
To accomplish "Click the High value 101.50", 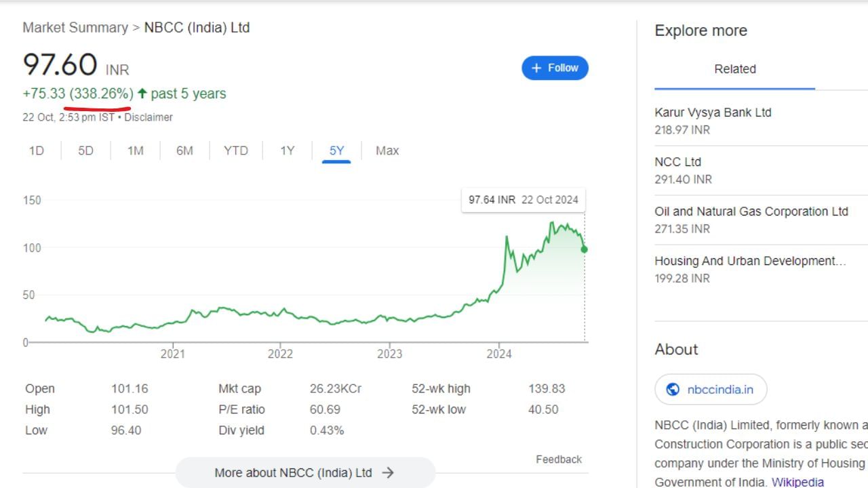I will tap(130, 409).
